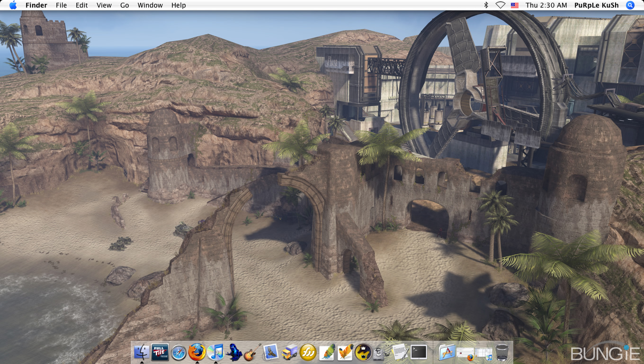This screenshot has height=364, width=644.
Task: Open the Trash in the dock
Action: pyautogui.click(x=502, y=352)
